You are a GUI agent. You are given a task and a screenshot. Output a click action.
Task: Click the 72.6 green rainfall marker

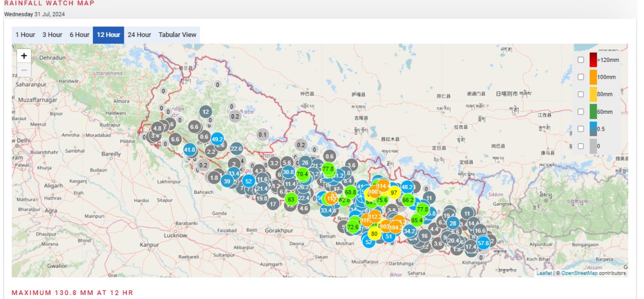point(353,227)
